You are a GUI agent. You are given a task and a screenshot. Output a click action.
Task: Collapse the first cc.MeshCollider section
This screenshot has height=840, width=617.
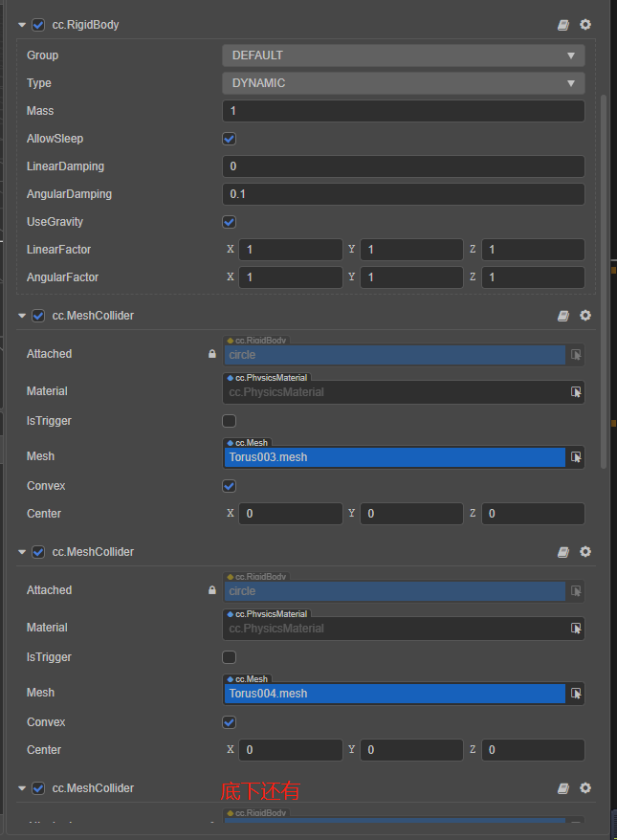pyautogui.click(x=22, y=316)
